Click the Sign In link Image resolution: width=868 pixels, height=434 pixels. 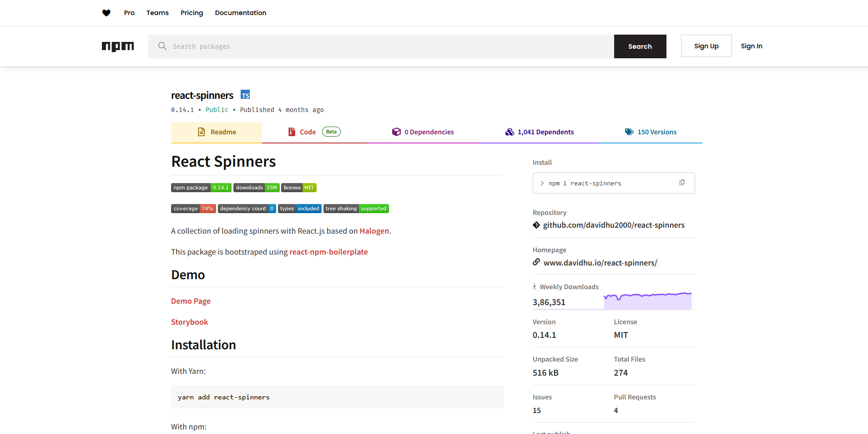(752, 46)
